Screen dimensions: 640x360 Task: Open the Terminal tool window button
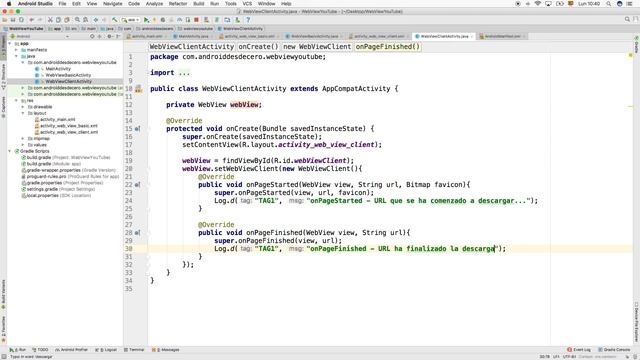(x=134, y=350)
